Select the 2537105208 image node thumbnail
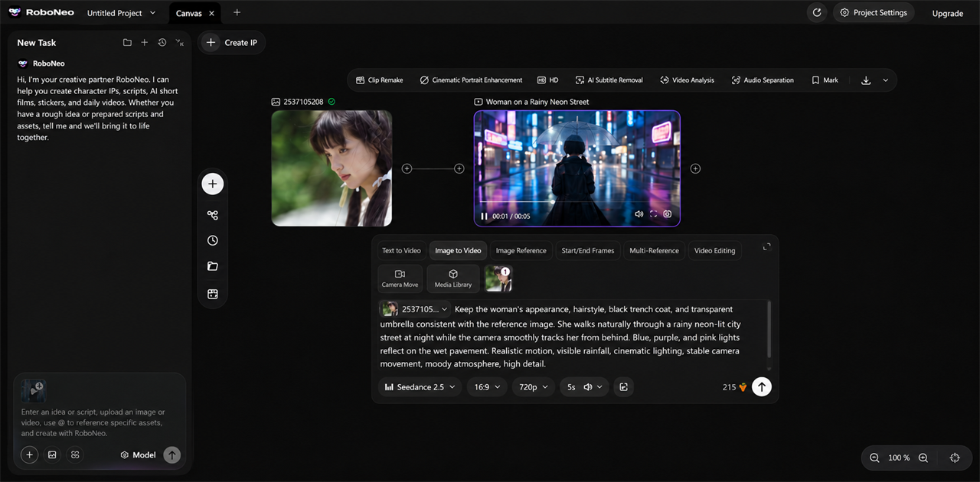This screenshot has width=980, height=482. [x=332, y=168]
